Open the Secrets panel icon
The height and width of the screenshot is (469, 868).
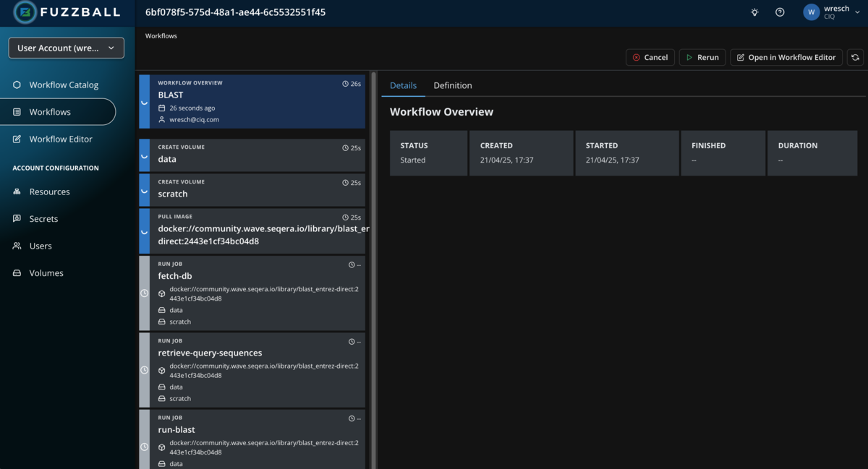[15, 218]
